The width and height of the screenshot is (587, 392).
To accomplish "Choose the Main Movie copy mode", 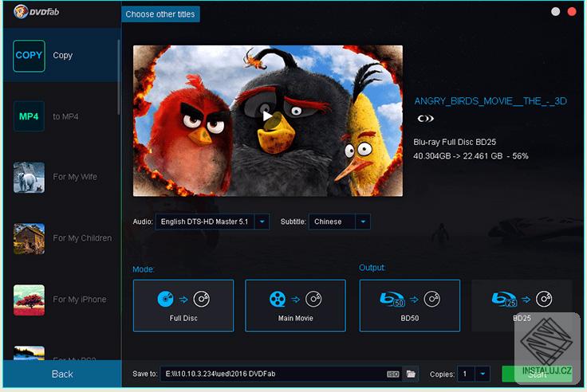I will [x=295, y=306].
